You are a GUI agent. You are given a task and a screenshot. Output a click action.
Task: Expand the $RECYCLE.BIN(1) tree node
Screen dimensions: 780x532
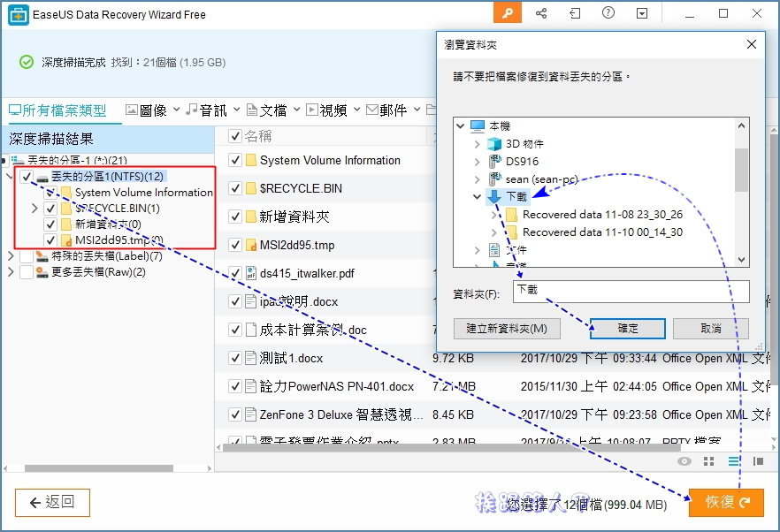click(34, 208)
